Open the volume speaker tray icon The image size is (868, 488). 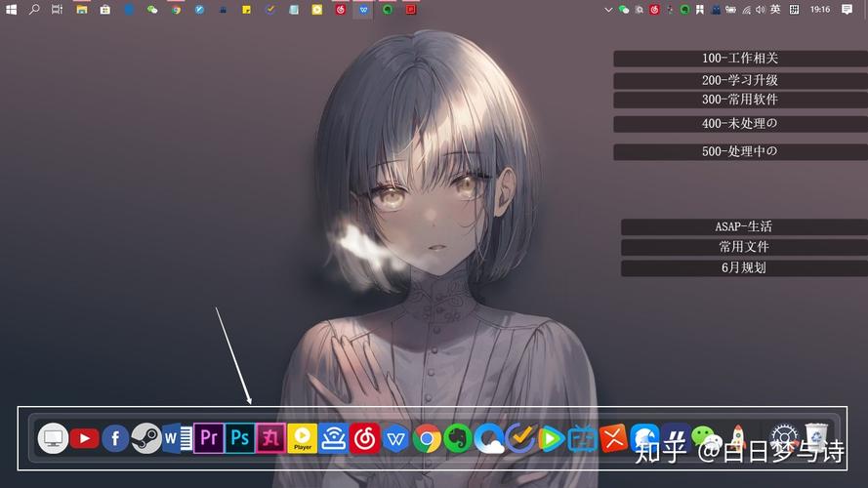[x=761, y=10]
